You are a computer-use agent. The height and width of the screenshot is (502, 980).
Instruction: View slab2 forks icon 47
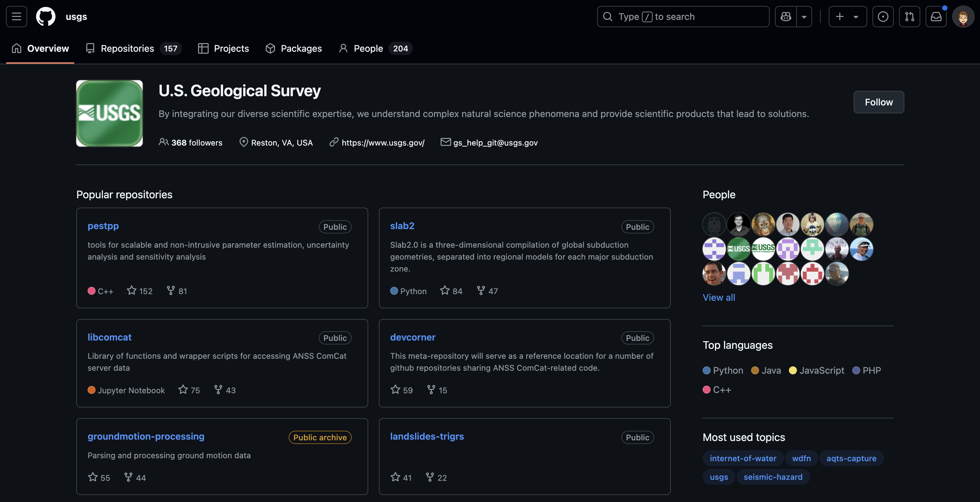(487, 291)
